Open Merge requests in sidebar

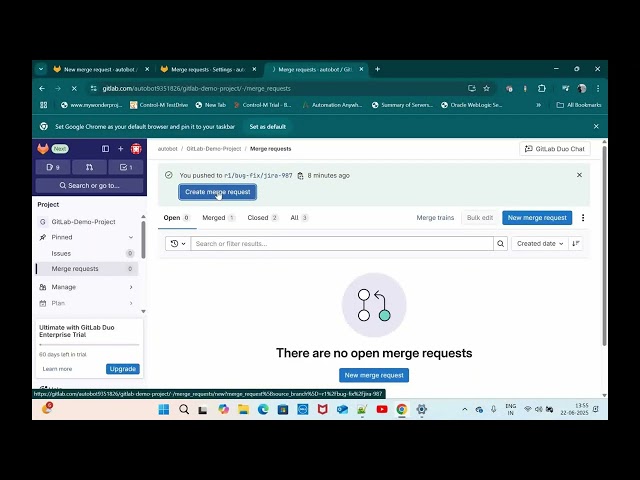click(x=87, y=269)
